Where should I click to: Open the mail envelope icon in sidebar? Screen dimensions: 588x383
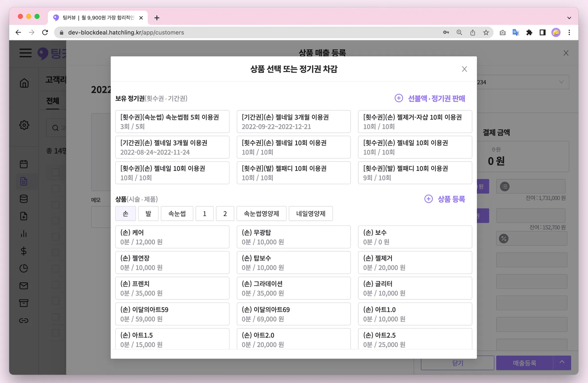click(x=24, y=286)
